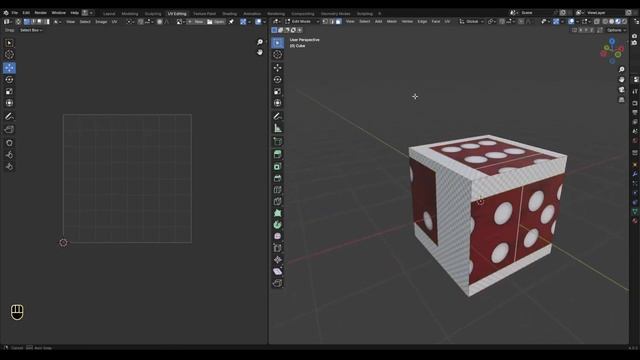This screenshot has width=640, height=360.
Task: Select the Loop Cut tool
Action: 278,190
